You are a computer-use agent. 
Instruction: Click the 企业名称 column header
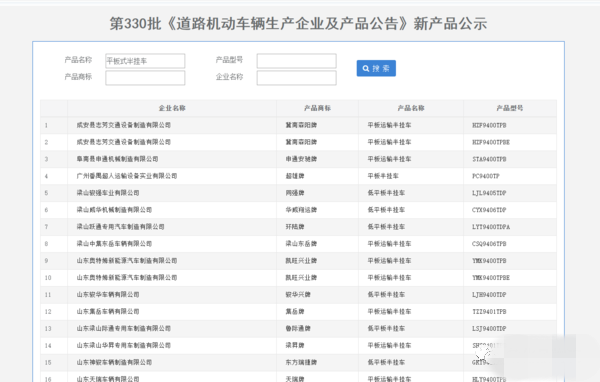(x=172, y=108)
